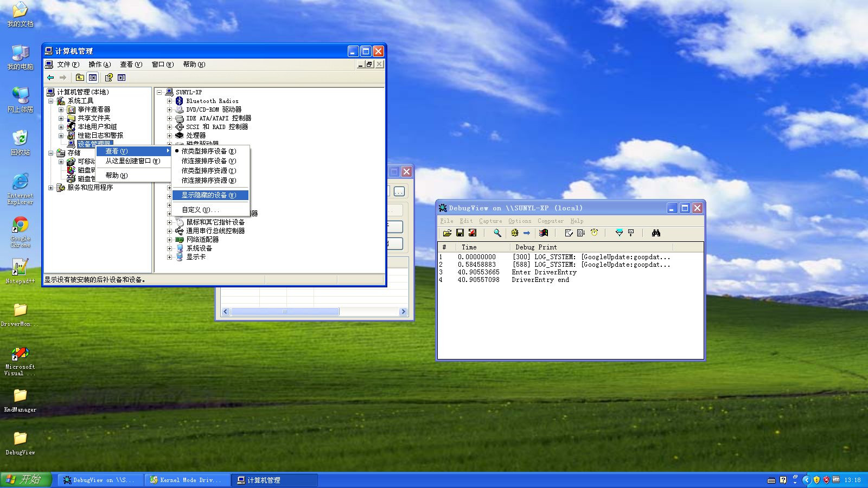Click the Up One Level folder icon
The height and width of the screenshot is (488, 868).
coord(80,78)
